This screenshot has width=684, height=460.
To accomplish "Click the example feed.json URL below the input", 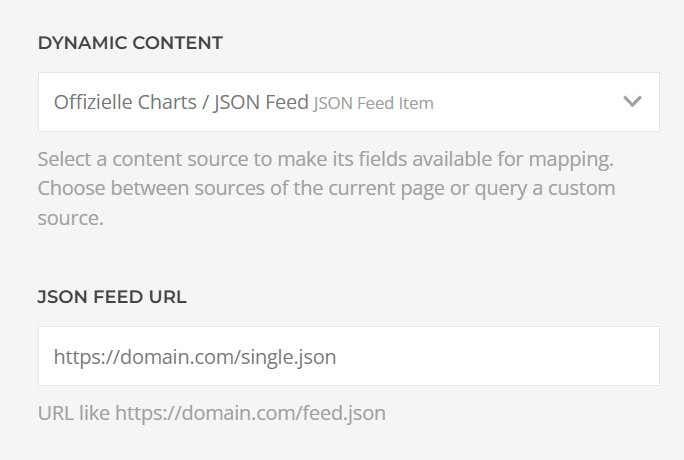I will 250,412.
